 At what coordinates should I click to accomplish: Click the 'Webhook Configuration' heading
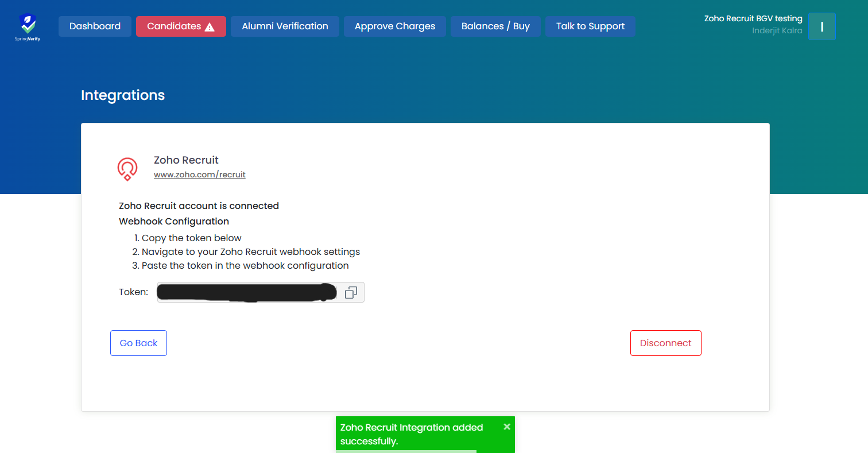tap(174, 221)
